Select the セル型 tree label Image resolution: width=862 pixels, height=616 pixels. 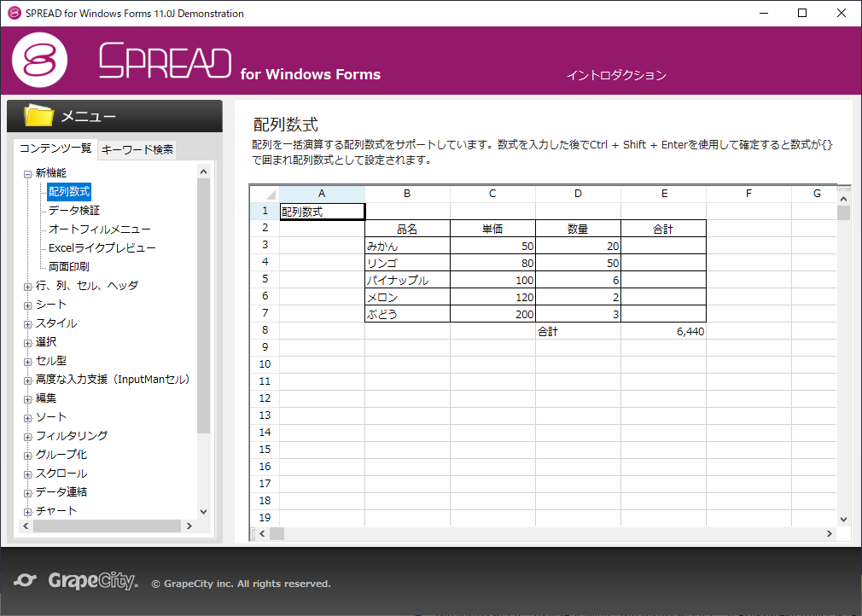click(x=51, y=361)
